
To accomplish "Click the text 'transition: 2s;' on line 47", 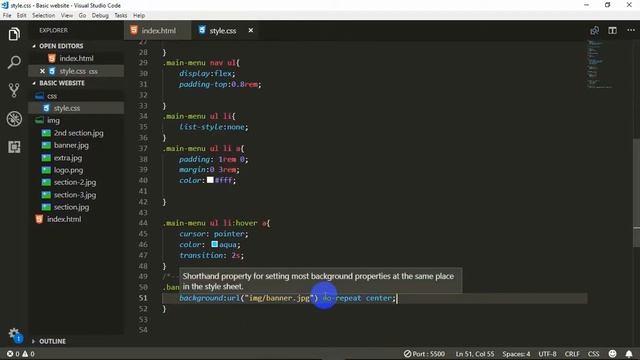I will (x=211, y=255).
